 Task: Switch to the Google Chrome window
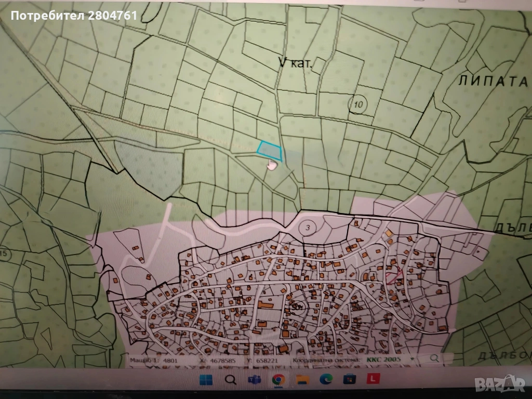[278, 381]
